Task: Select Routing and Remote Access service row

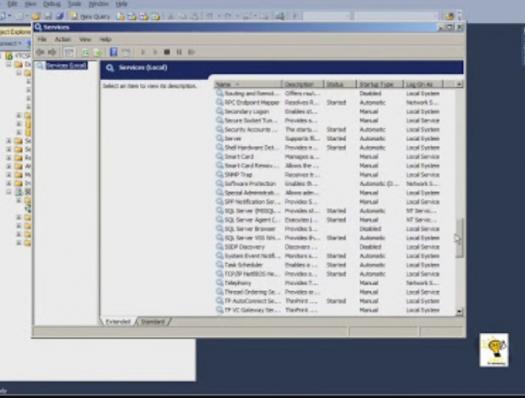Action: tap(328, 93)
